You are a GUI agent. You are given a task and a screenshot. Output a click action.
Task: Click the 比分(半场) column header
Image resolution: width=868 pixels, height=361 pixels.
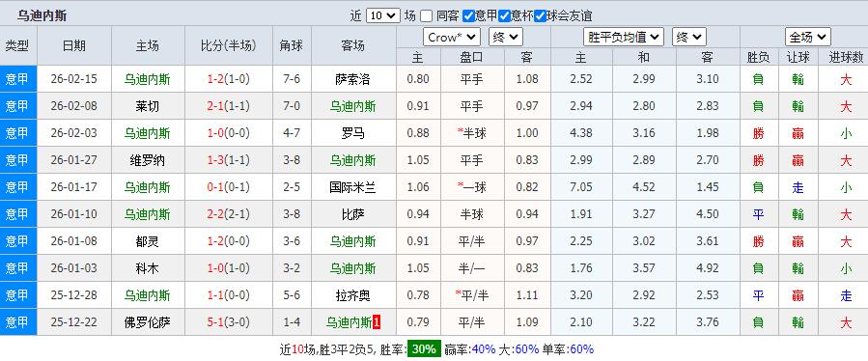[x=228, y=46]
